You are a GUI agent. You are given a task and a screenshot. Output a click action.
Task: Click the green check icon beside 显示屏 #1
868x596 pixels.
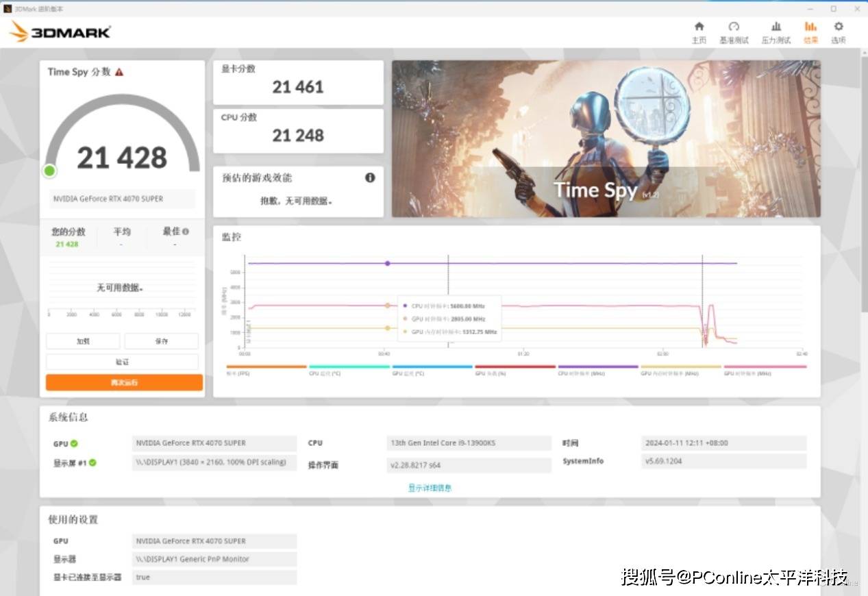(92, 463)
